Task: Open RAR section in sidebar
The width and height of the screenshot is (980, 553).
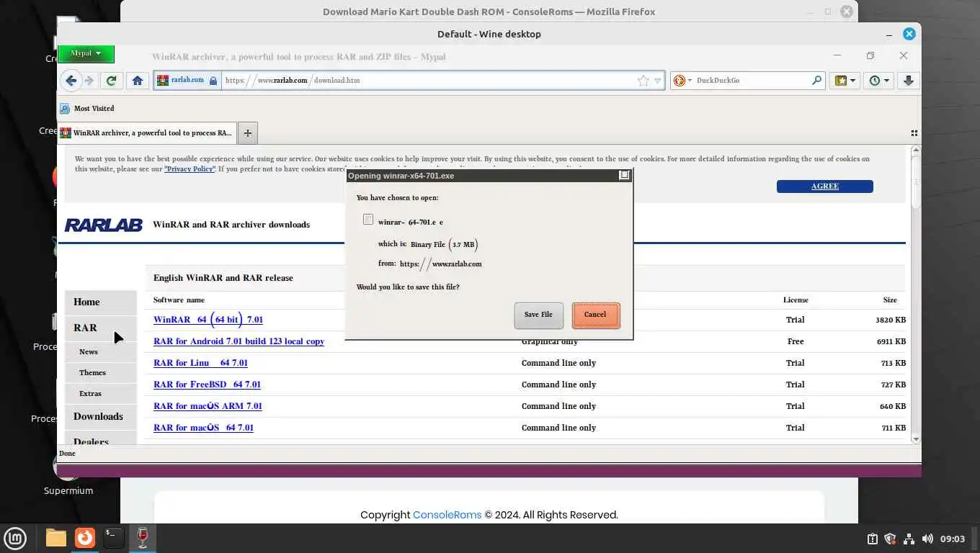Action: (x=100, y=328)
